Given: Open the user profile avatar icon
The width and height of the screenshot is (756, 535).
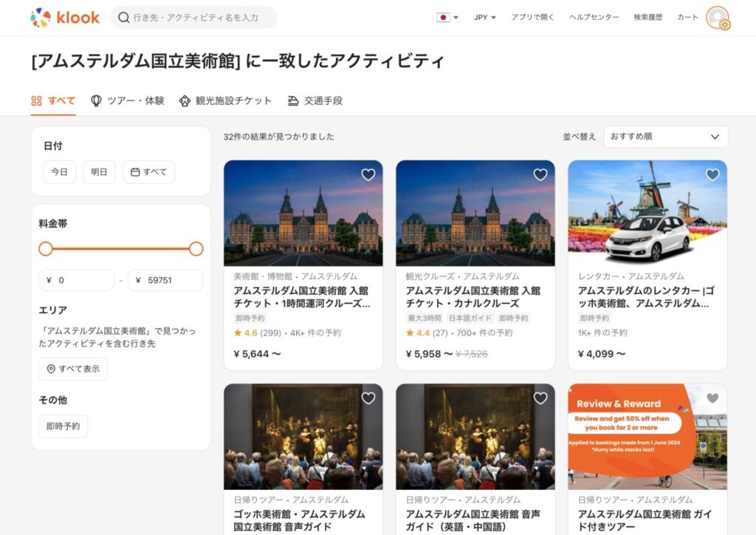Looking at the screenshot, I should tap(717, 18).
